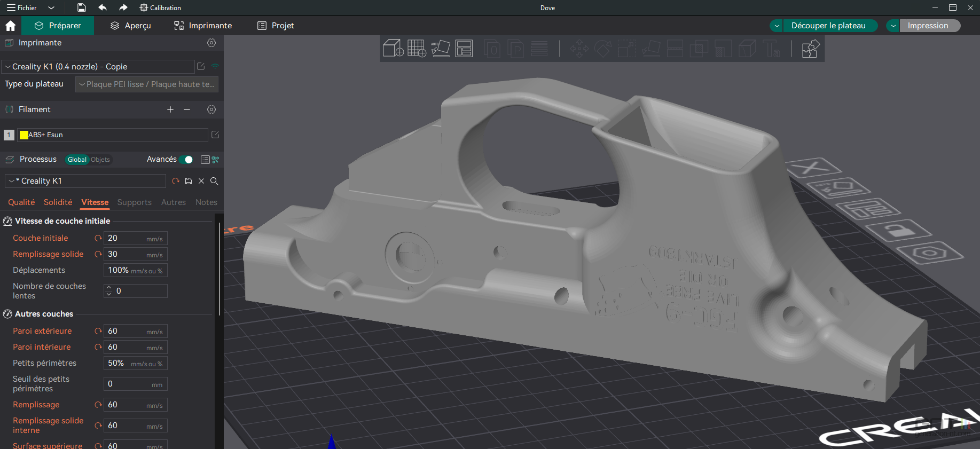Reset all process changes with orange arrow
980x449 pixels.
coord(176,181)
